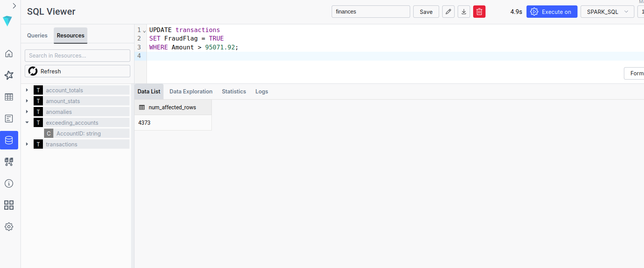644x268 pixels.
Task: Click the Save button
Action: 426,12
